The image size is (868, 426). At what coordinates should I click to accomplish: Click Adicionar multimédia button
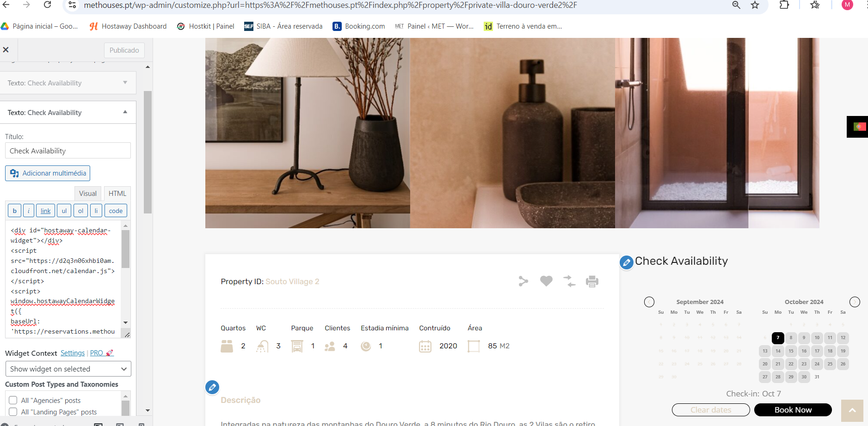click(x=48, y=173)
